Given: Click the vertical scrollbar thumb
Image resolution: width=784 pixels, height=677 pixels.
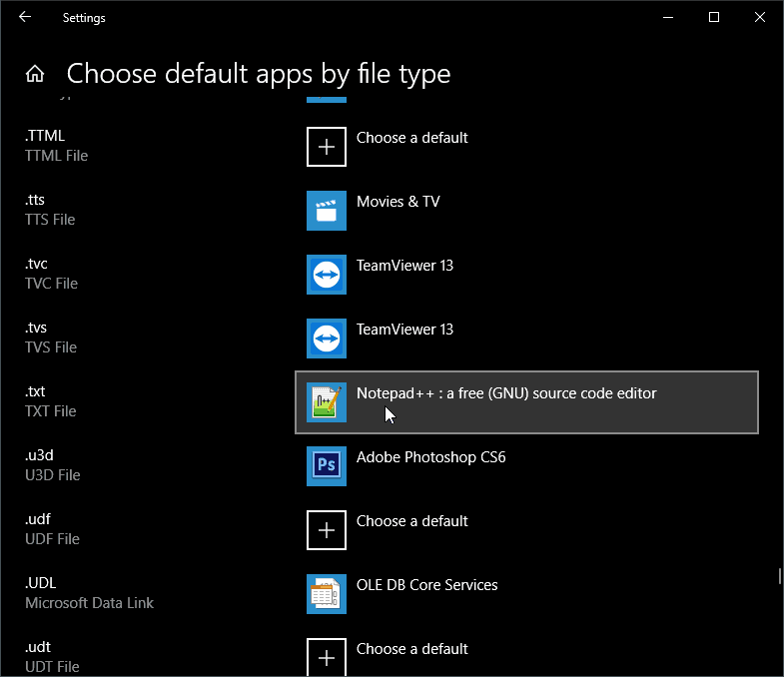Looking at the screenshot, I should (779, 576).
